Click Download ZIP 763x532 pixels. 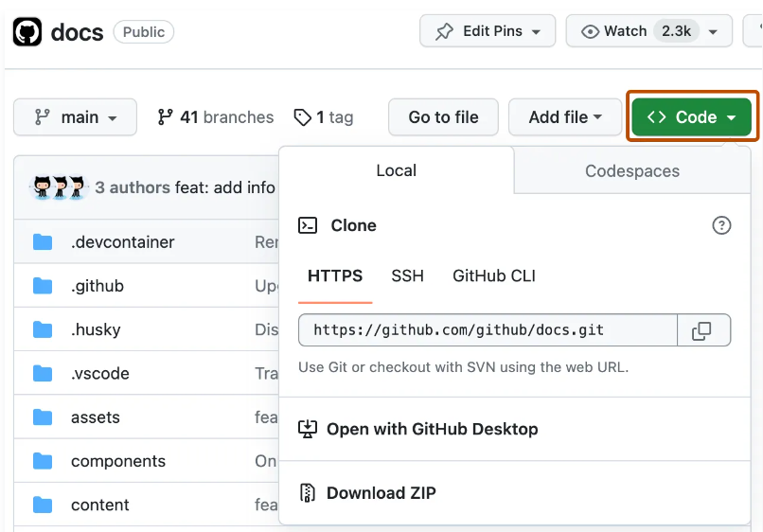point(515,492)
